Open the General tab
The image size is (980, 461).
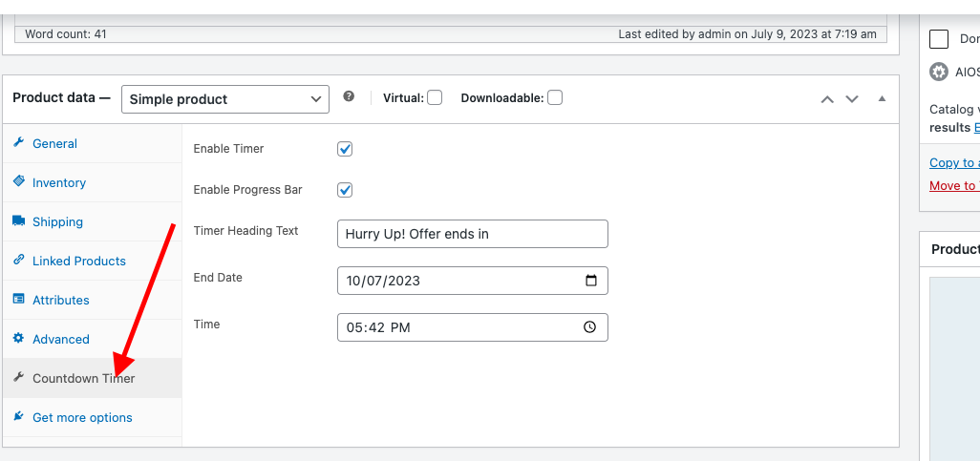click(x=92, y=143)
